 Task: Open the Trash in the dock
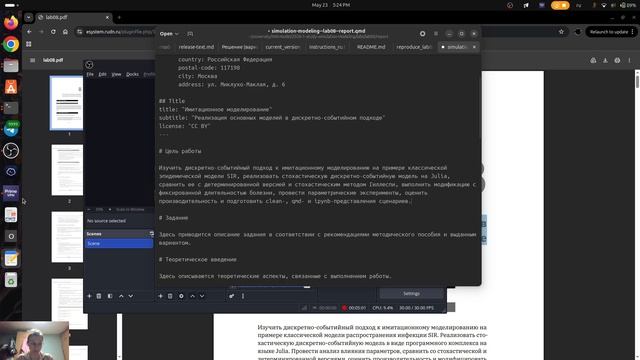click(x=11, y=280)
